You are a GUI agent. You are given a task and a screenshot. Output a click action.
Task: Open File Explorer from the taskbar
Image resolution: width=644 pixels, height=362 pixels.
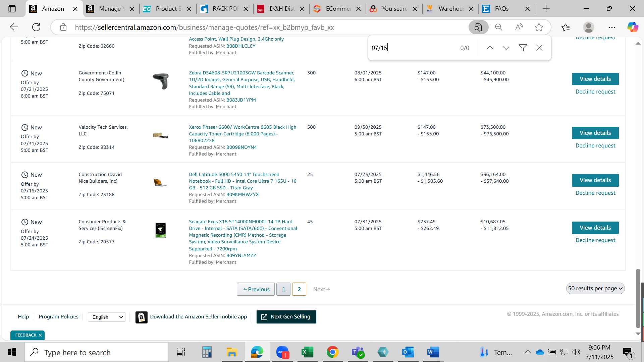point(232,352)
